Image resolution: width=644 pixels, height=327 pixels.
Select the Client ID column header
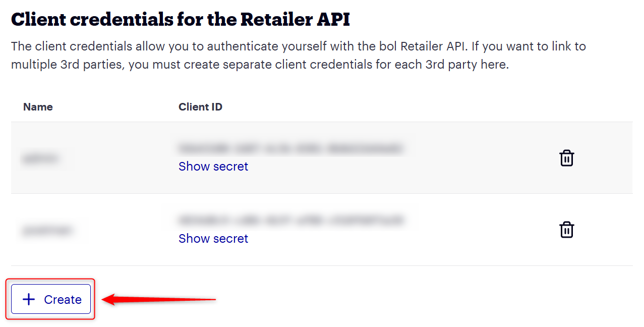point(200,107)
